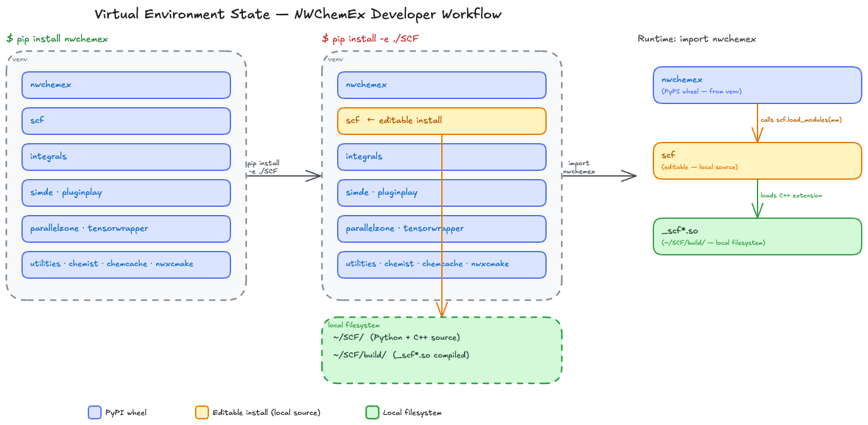Select 'parallelzone · tensorwrapper' box in first venv
868x425 pixels.
[126, 229]
